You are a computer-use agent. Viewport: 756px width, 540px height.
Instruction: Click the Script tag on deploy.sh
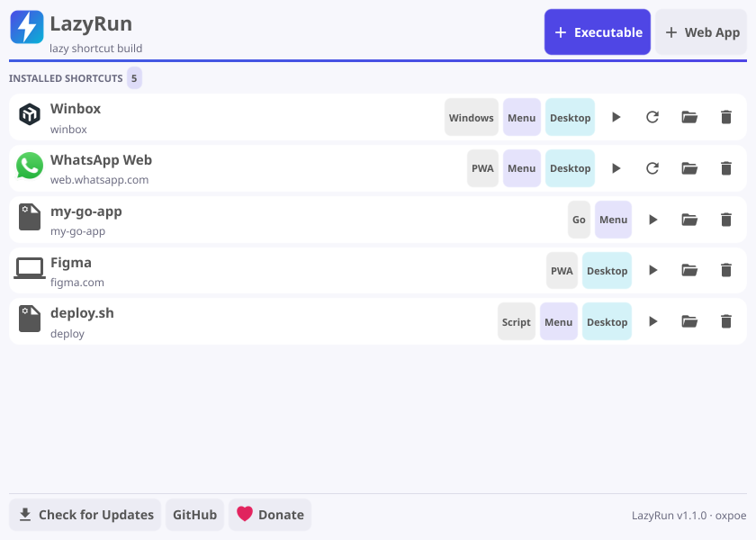tap(517, 321)
